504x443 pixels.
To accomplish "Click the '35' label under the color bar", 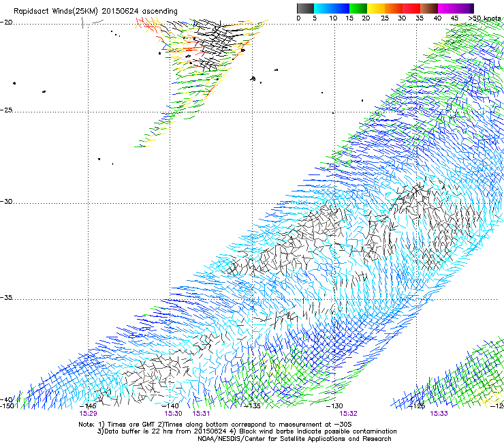I will tap(420, 18).
